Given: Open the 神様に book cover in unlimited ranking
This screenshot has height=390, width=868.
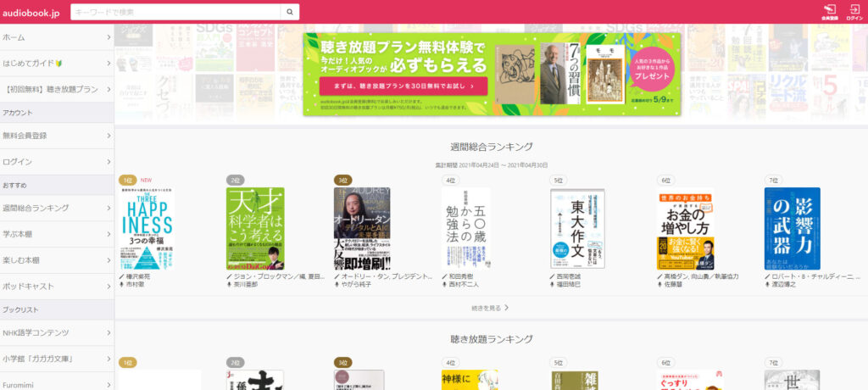Looking at the screenshot, I should click(470, 380).
